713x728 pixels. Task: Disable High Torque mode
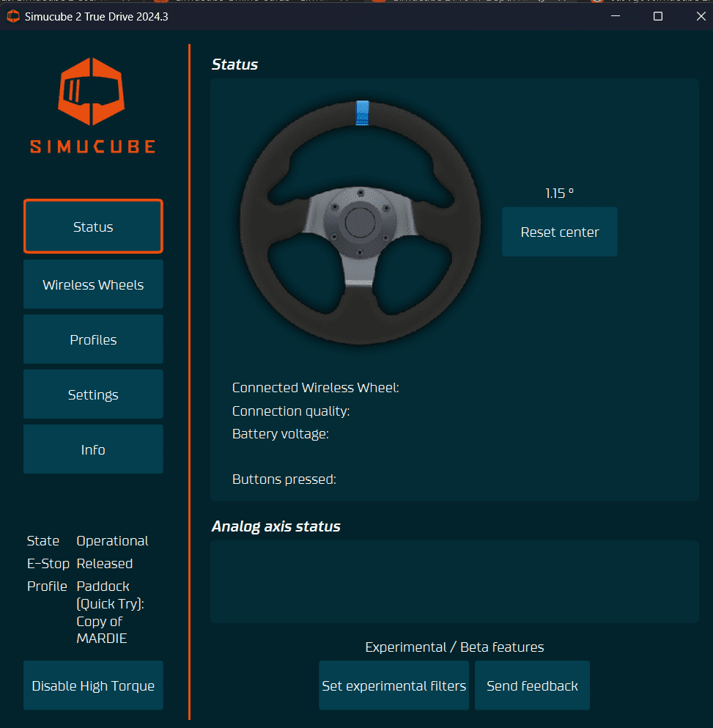pyautogui.click(x=92, y=685)
